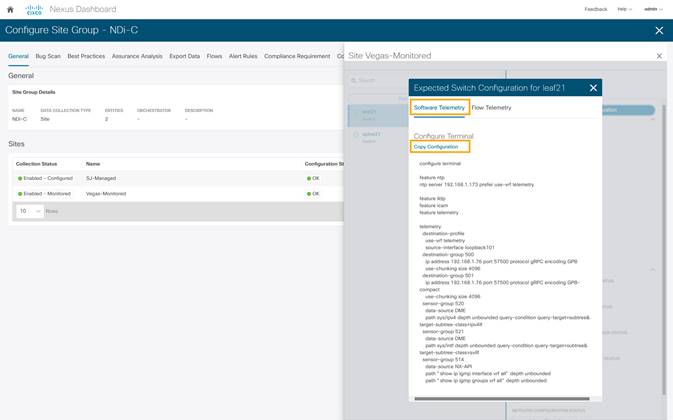Click the horizontal scrollbar under configuration text
The height and width of the screenshot is (420, 673).
point(502,399)
